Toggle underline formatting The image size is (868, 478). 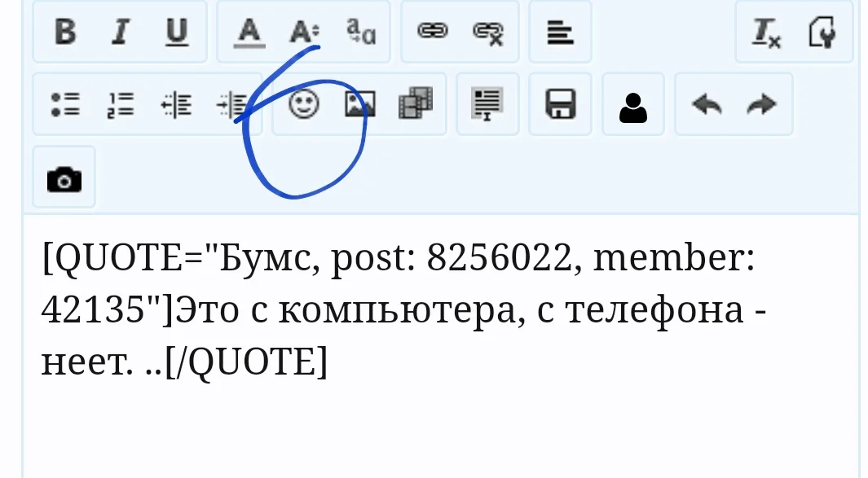click(x=175, y=33)
